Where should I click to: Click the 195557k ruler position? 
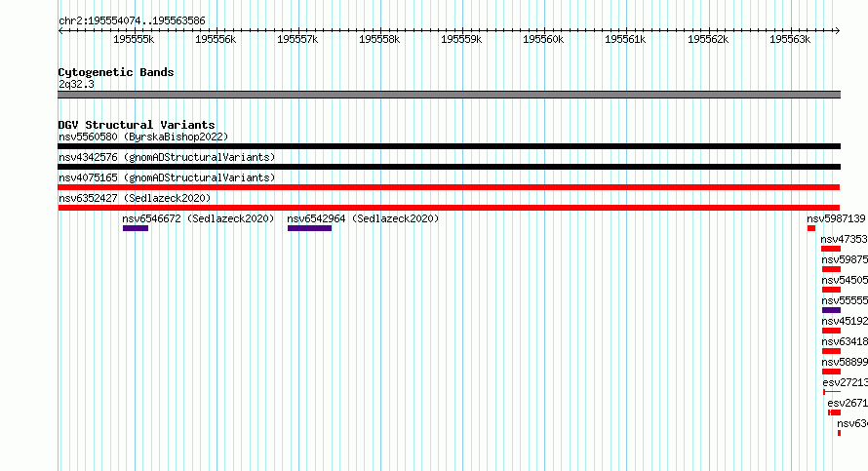tap(297, 39)
